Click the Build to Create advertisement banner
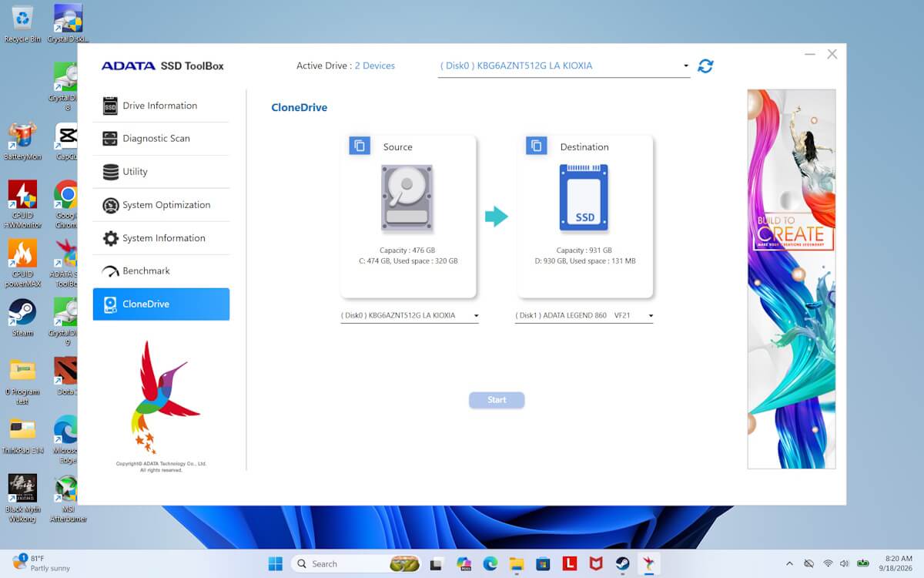The width and height of the screenshot is (924, 578). (x=792, y=279)
